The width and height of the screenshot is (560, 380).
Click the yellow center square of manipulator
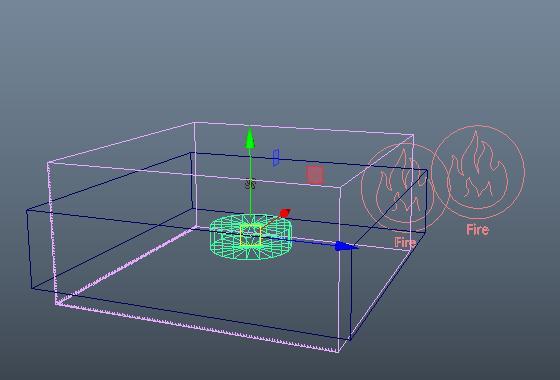pos(251,236)
